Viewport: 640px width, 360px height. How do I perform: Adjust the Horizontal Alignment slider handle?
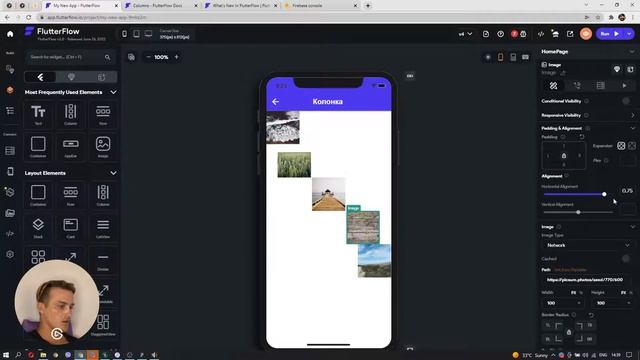point(604,194)
